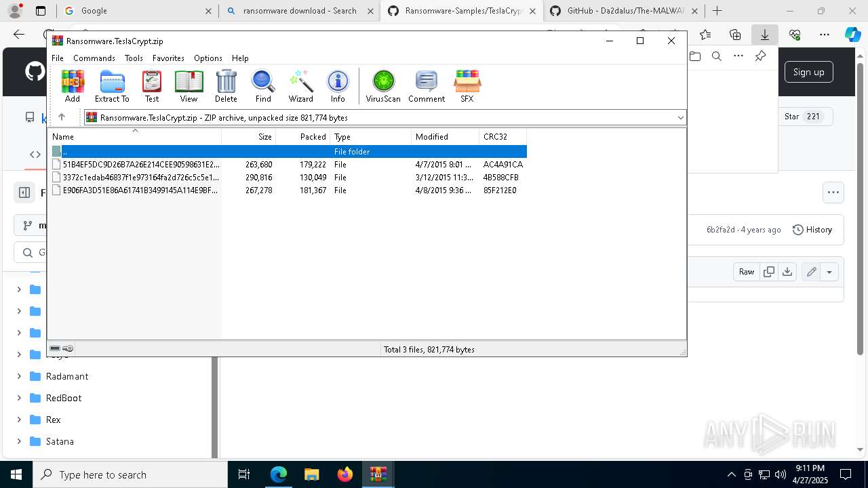Open Radamant folder in tree
Image resolution: width=868 pixels, height=488 pixels.
67,376
